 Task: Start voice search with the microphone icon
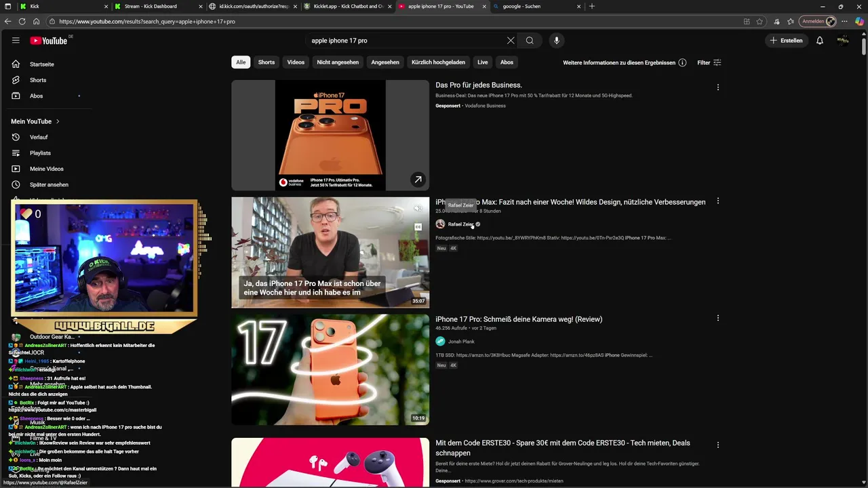pyautogui.click(x=557, y=41)
